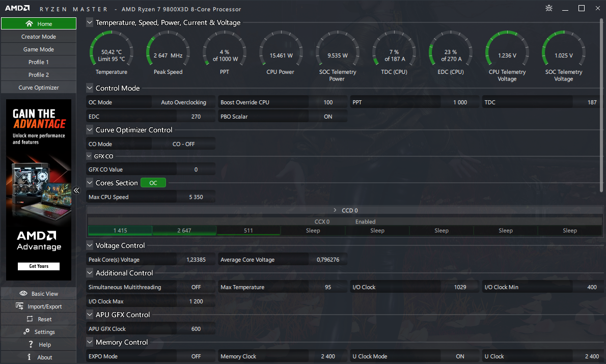
Task: Click the Max Temperature value 95
Action: click(x=328, y=287)
